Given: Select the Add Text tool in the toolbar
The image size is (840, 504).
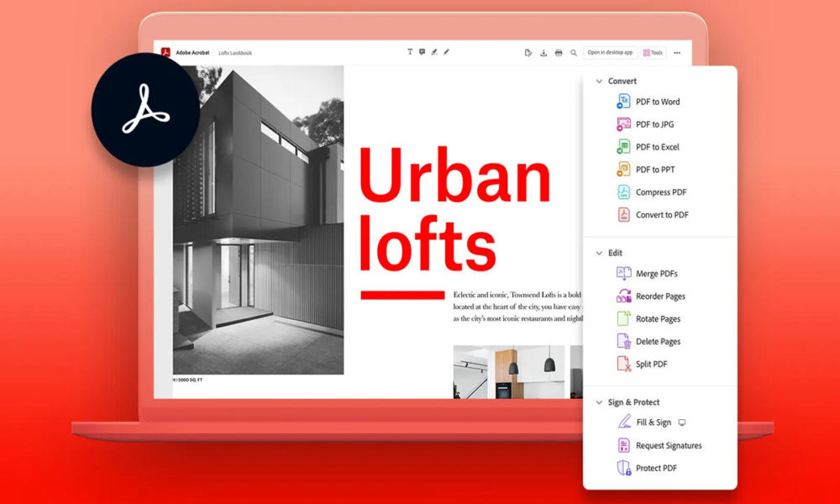Looking at the screenshot, I should tap(410, 52).
